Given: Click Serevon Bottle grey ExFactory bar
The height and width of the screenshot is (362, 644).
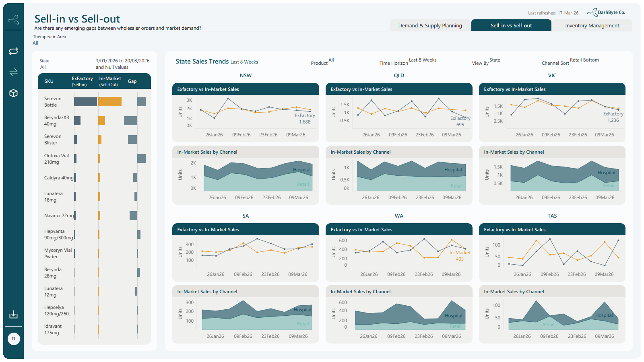Looking at the screenshot, I should pyautogui.click(x=85, y=102).
